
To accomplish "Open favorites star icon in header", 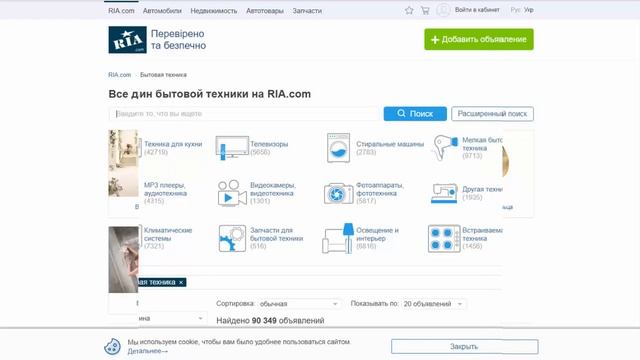I will pos(409,10).
